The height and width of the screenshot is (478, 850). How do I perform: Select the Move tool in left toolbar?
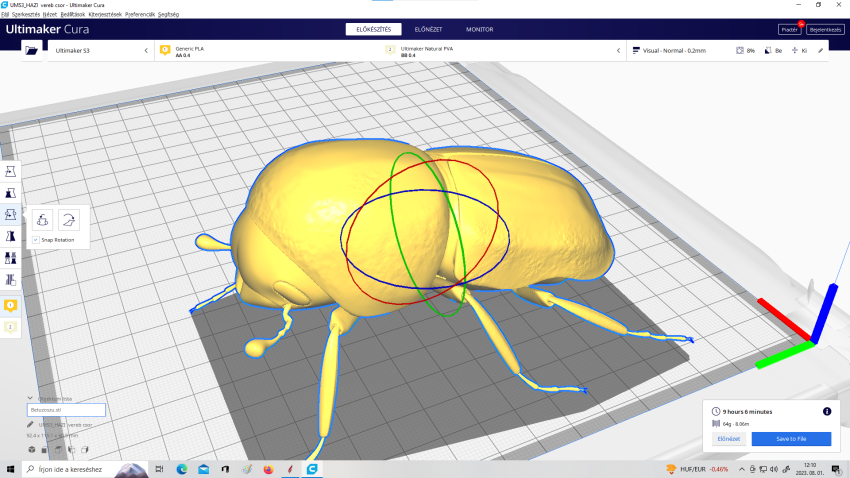[x=11, y=170]
